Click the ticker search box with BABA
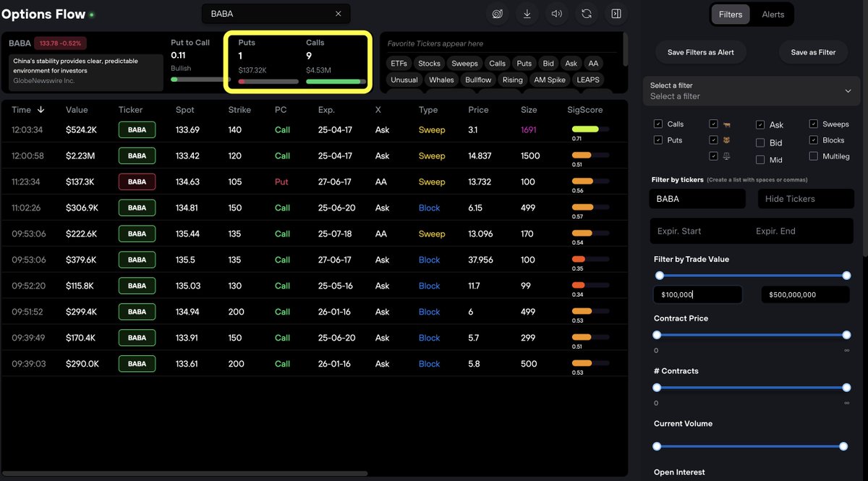 click(276, 14)
